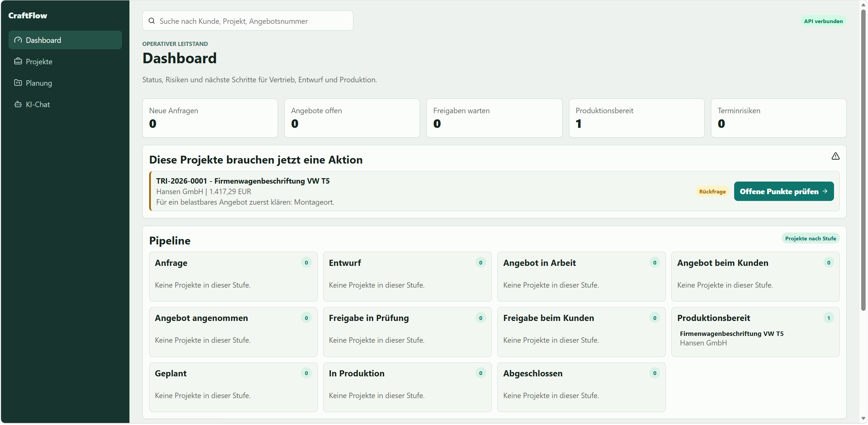Screen dimensions: 868x425
Task: Click the count badge on Entwurf stage
Action: [481, 263]
